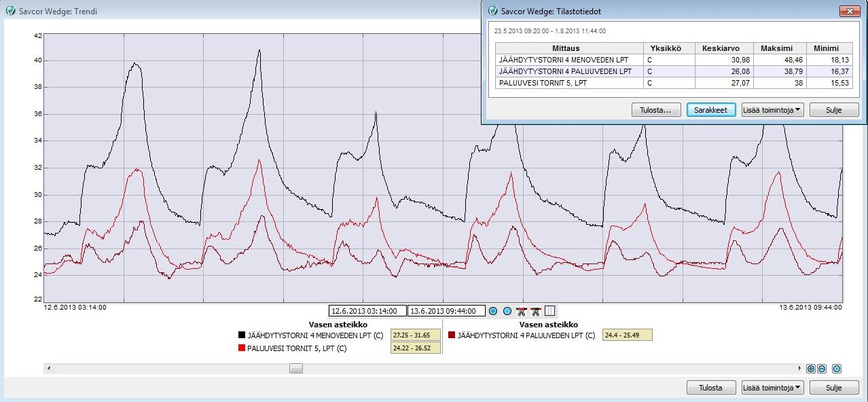Click the second scissors icon near the date fields
Image resolution: width=868 pixels, height=402 pixels.
pyautogui.click(x=535, y=311)
